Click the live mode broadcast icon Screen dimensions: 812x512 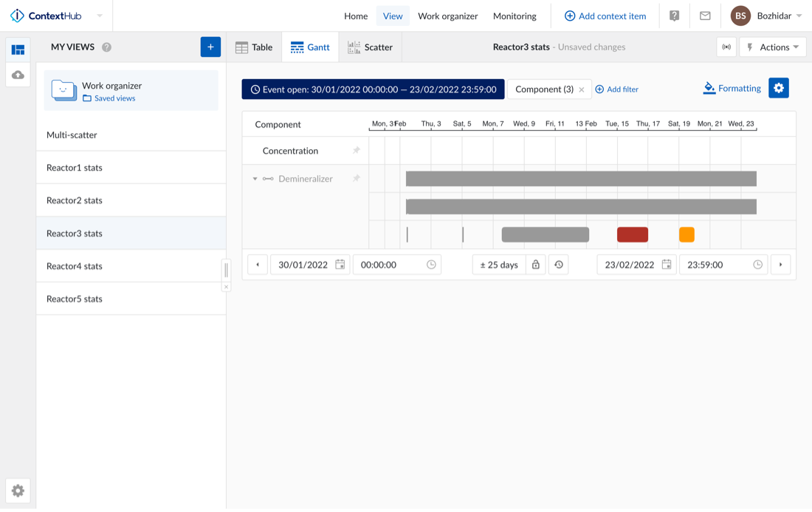726,47
